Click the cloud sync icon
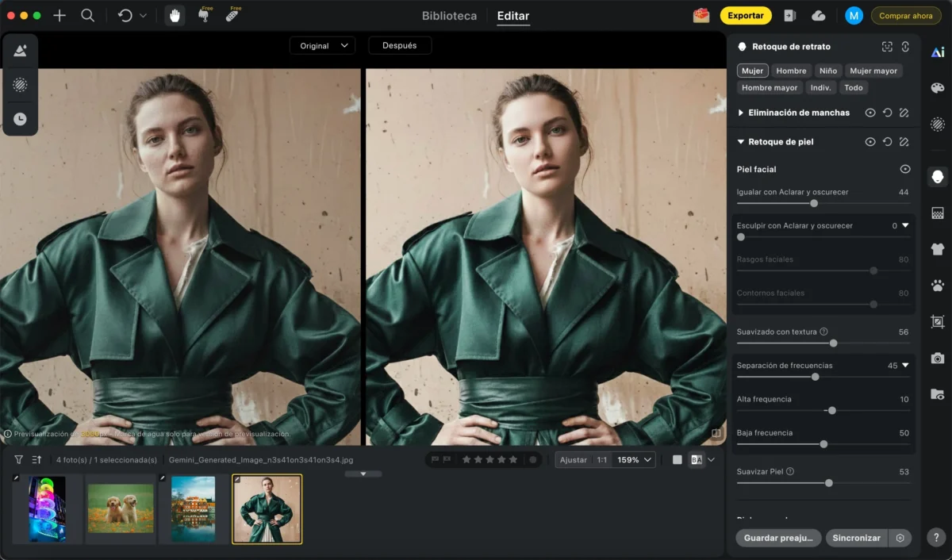 click(819, 16)
